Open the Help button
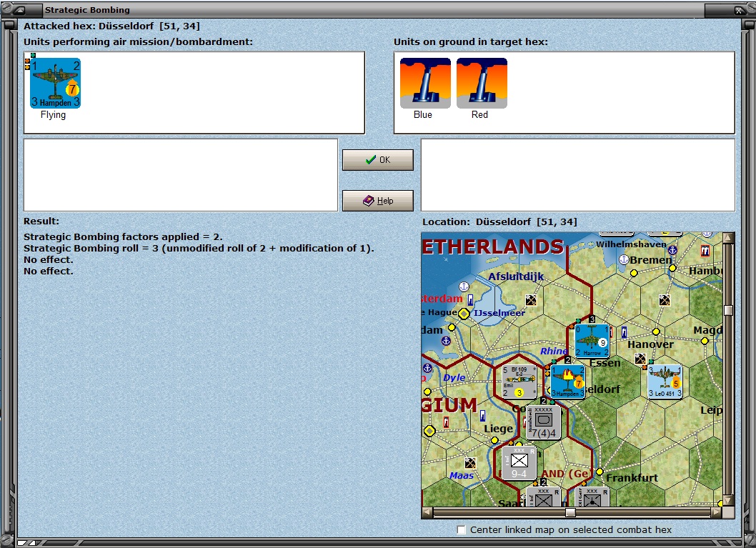The image size is (756, 548). 378,201
